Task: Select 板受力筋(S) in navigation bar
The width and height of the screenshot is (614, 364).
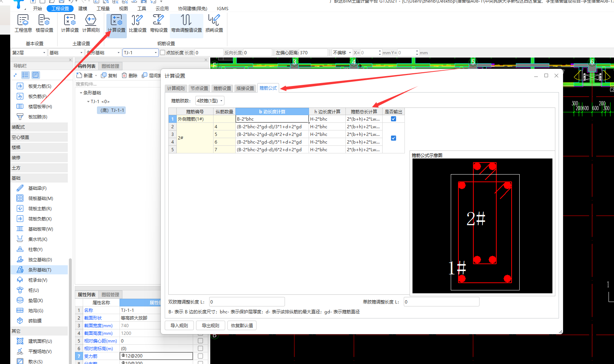Action: (x=39, y=86)
